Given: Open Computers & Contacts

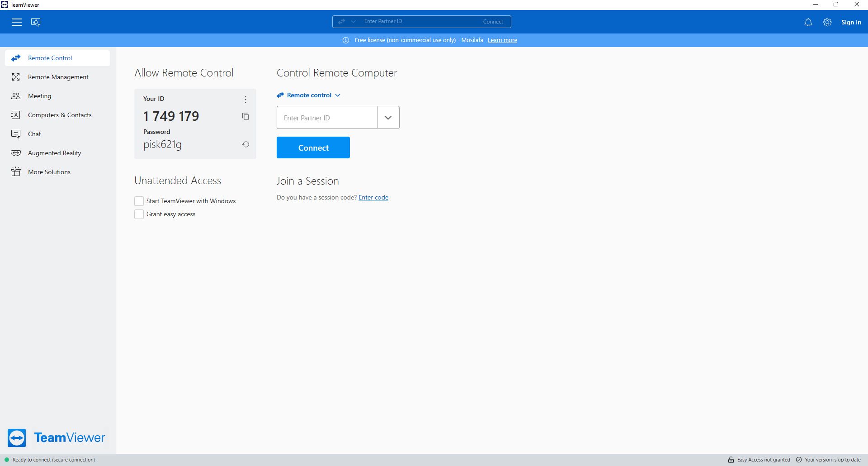Looking at the screenshot, I should (x=57, y=115).
